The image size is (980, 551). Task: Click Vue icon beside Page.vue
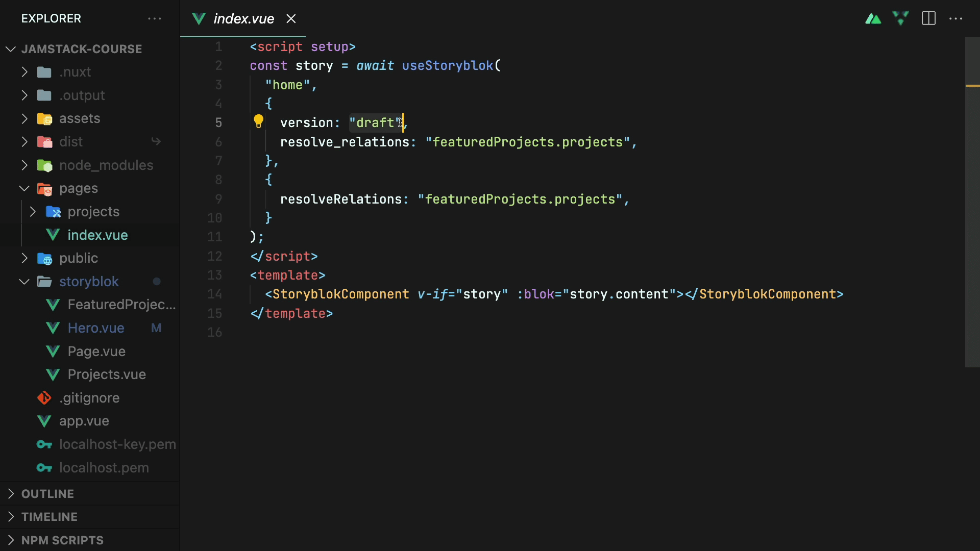tap(53, 352)
